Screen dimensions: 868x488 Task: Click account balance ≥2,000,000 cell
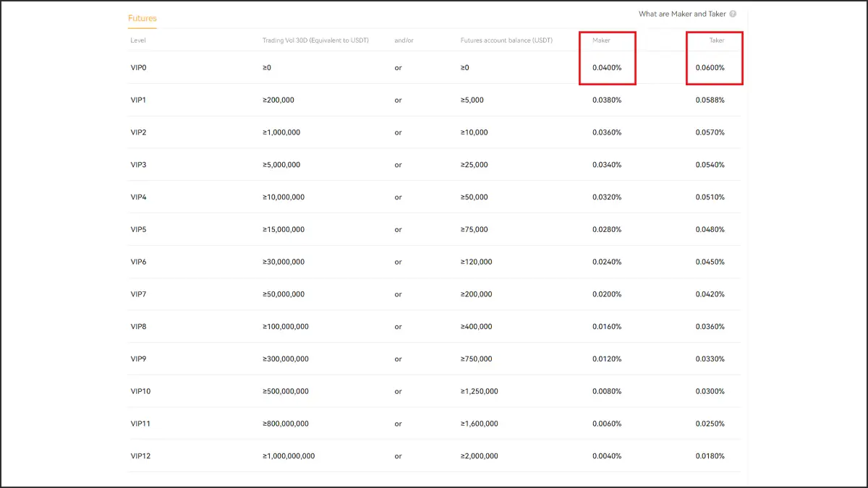[x=480, y=456]
